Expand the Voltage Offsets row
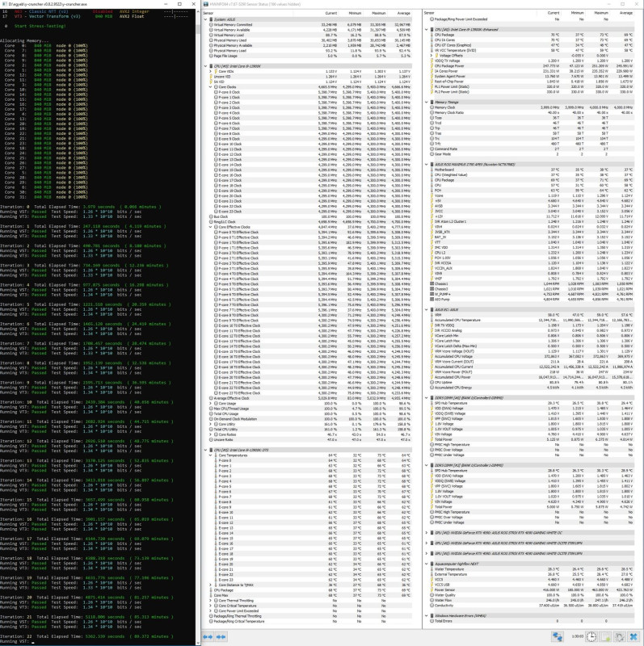Viewport: 644px width, 646px height. pos(431,55)
